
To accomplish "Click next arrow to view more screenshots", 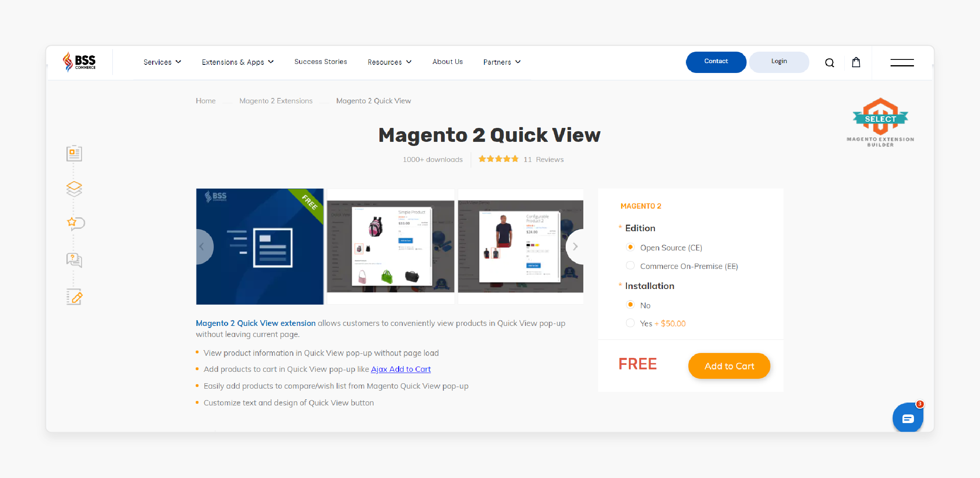I will pyautogui.click(x=576, y=246).
